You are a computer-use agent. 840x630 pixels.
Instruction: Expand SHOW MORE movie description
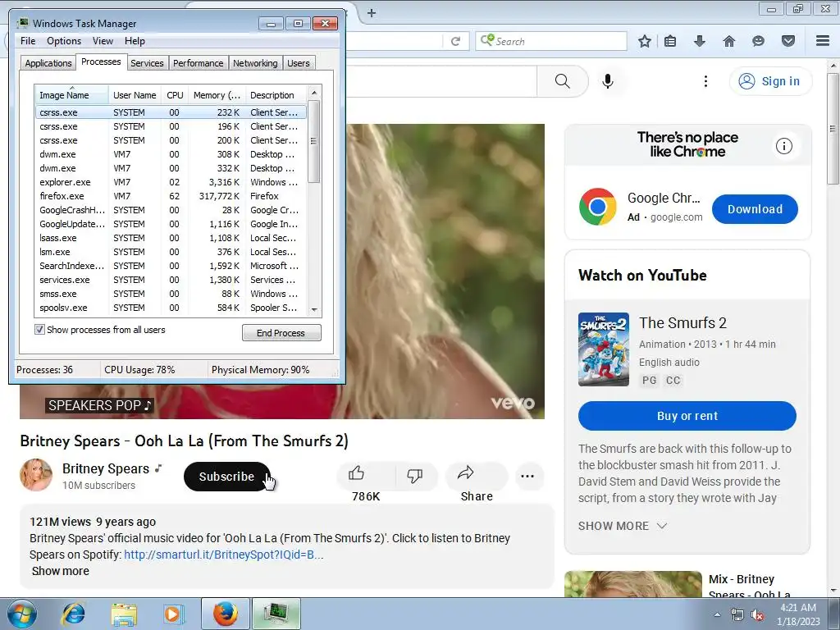(x=623, y=526)
